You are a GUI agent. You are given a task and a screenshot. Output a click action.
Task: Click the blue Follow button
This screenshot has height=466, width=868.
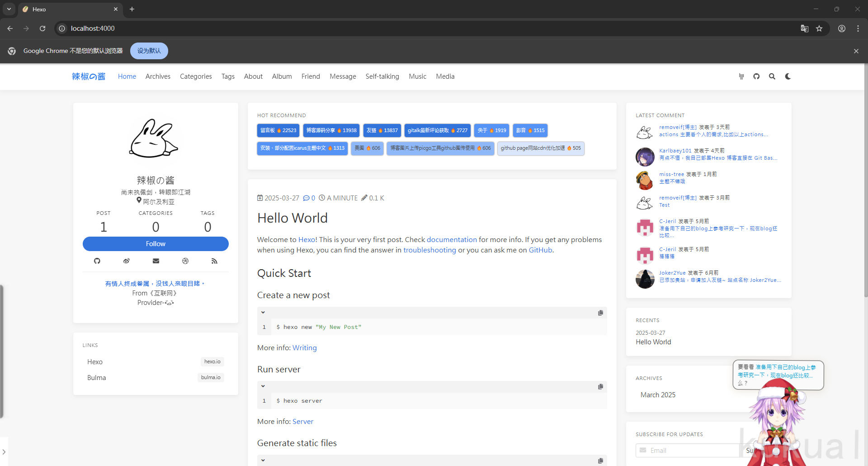pyautogui.click(x=156, y=244)
